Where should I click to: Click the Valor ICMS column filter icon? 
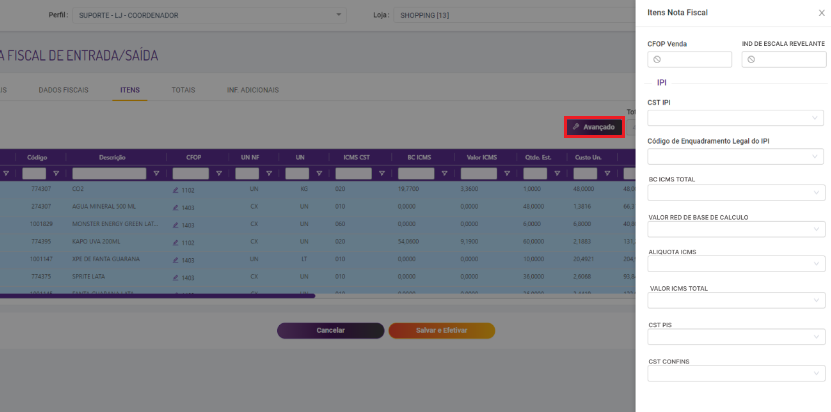click(x=507, y=173)
